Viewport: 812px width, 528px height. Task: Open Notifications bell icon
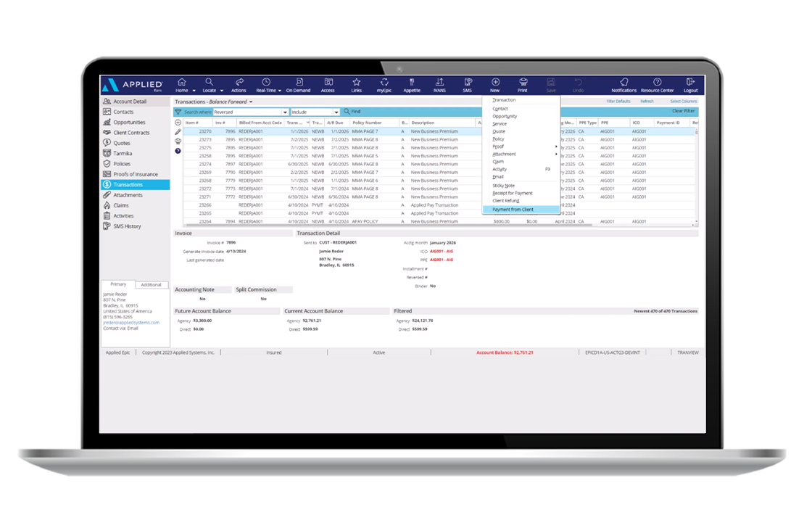(x=623, y=82)
